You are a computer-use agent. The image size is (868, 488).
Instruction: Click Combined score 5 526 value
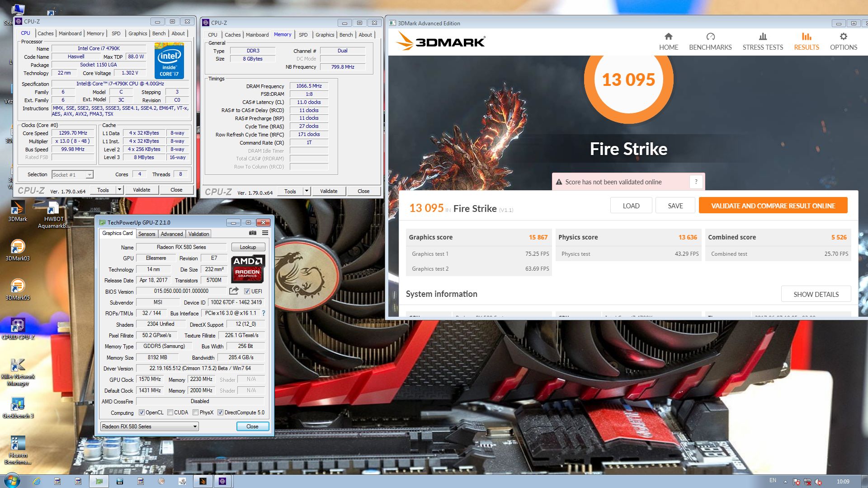point(839,237)
